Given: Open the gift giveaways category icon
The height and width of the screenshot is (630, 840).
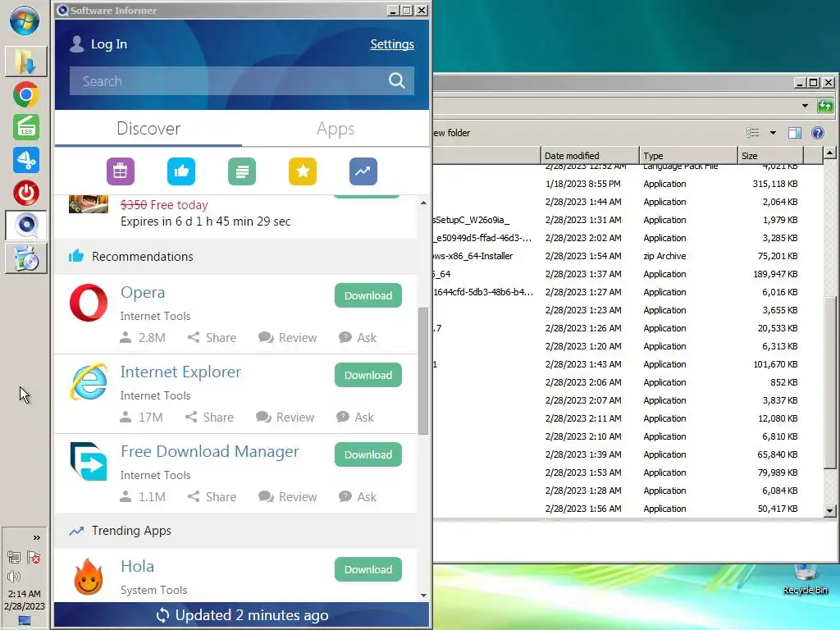Looking at the screenshot, I should click(120, 171).
